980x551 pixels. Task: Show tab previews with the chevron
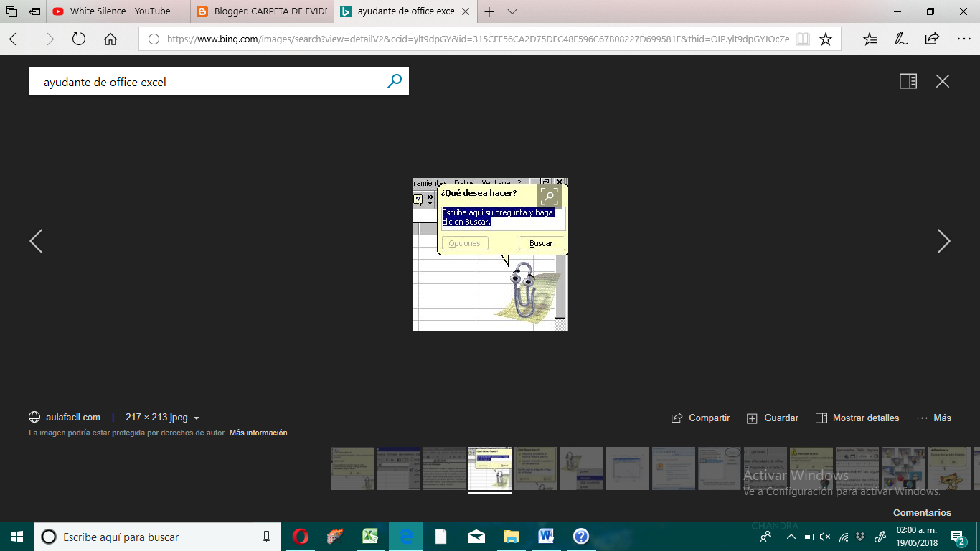512,11
